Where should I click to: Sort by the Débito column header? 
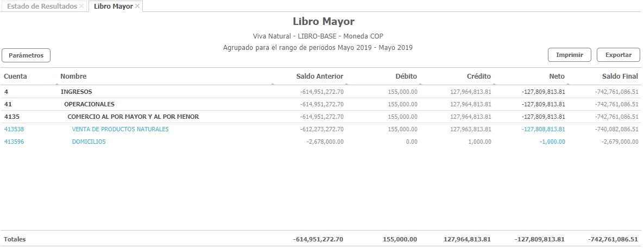(406, 76)
